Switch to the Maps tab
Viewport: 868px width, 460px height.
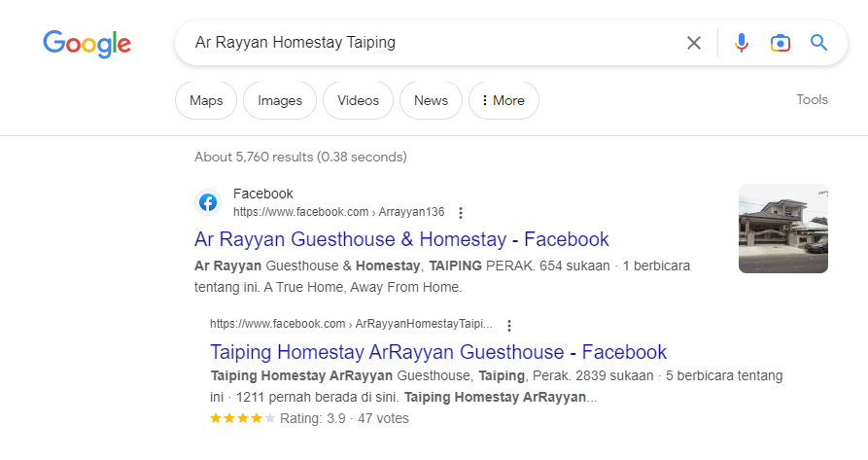tap(205, 100)
